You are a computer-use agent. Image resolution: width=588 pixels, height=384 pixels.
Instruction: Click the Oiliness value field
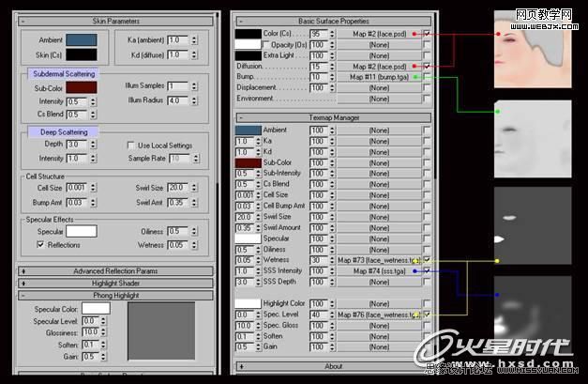[178, 231]
